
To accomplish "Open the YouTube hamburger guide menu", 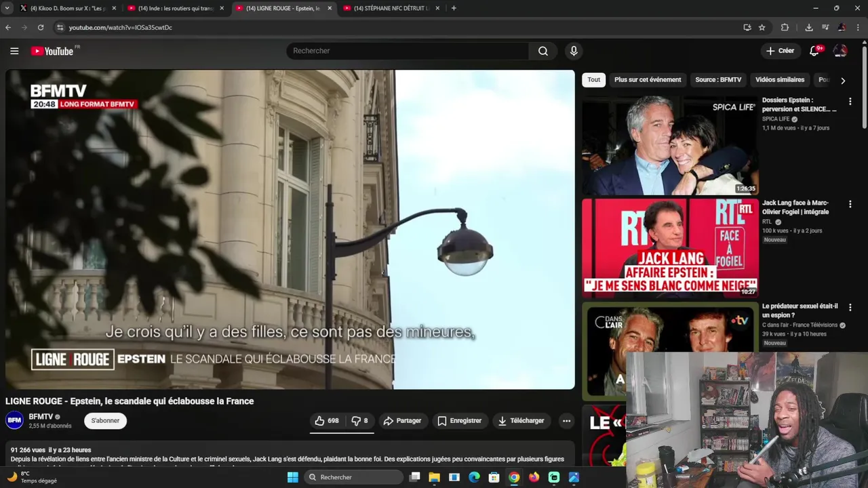I will [x=14, y=51].
